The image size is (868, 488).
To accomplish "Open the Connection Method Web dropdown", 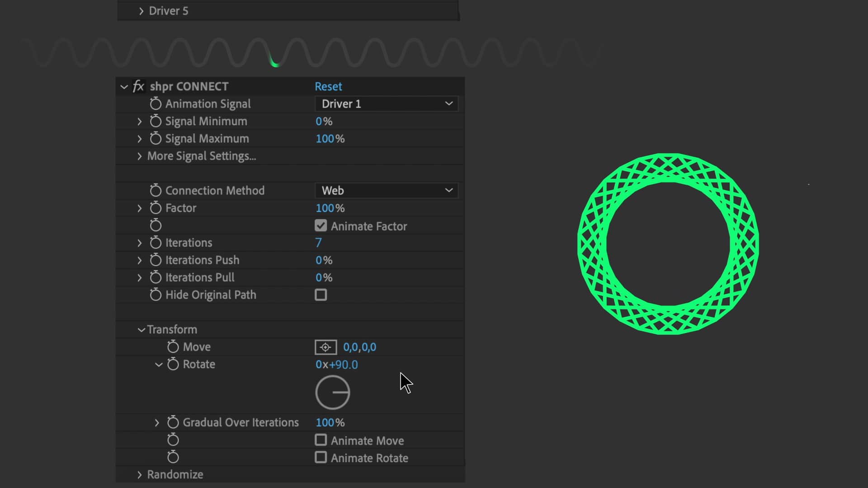I will click(387, 190).
